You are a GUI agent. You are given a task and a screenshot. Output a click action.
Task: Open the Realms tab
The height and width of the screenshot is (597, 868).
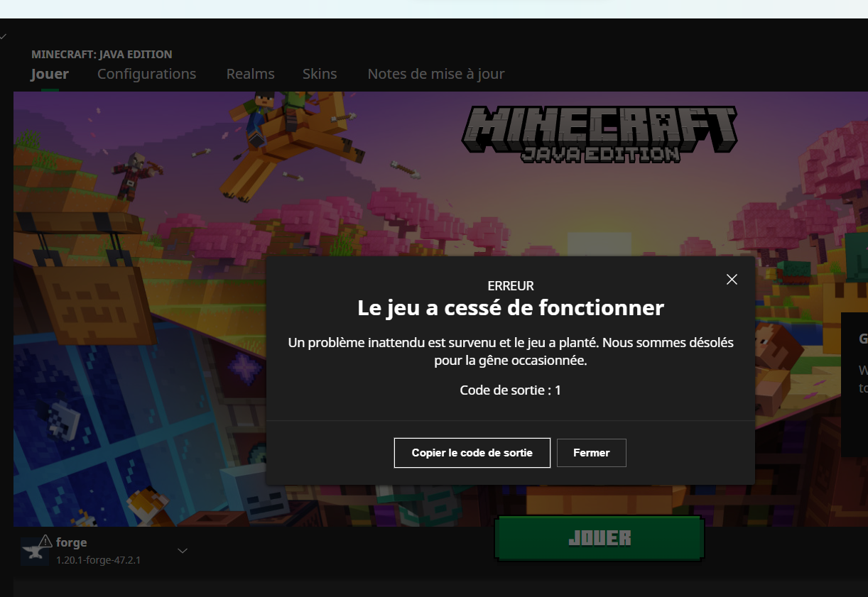click(x=250, y=74)
